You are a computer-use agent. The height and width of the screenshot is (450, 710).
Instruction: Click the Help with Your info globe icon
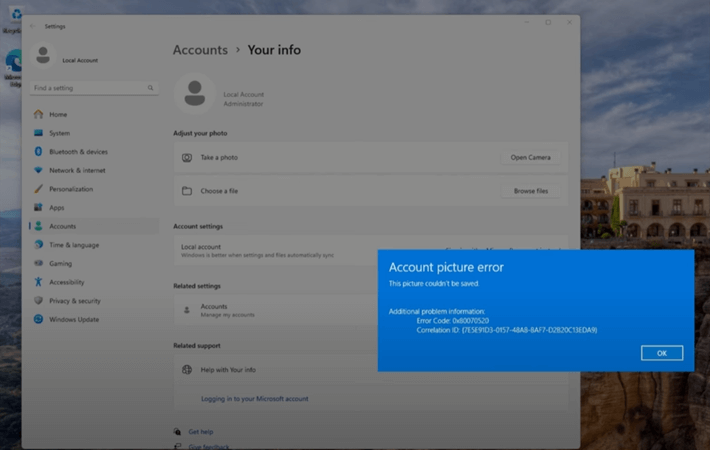[x=187, y=370]
